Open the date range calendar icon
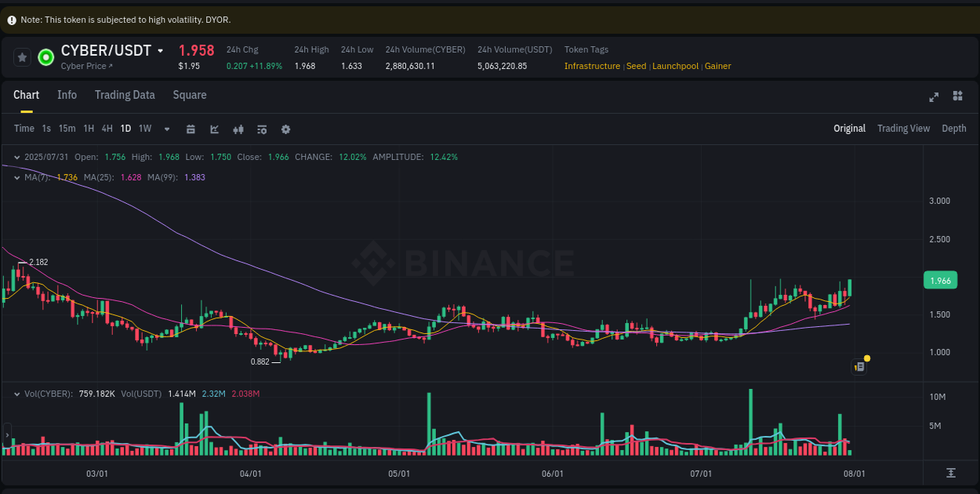This screenshot has height=494, width=980. pyautogui.click(x=191, y=129)
